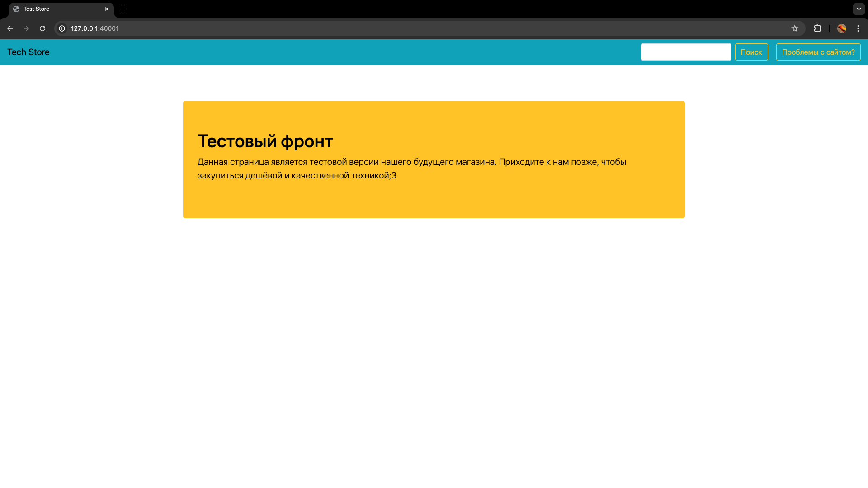Image resolution: width=868 pixels, height=488 pixels.
Task: Click the description paragraph in the yellow banner
Action: coord(411,169)
